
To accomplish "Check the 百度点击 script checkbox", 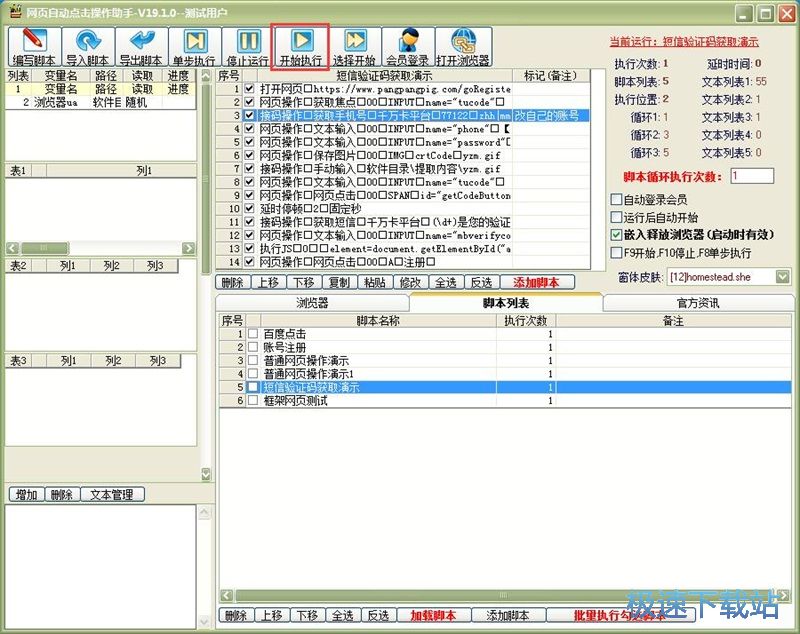I will tap(253, 334).
